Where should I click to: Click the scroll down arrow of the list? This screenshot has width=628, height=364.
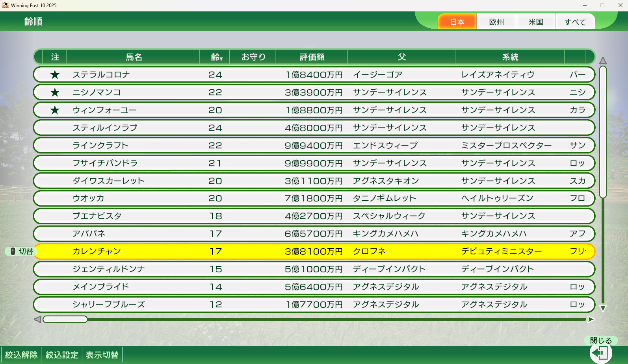pos(603,308)
